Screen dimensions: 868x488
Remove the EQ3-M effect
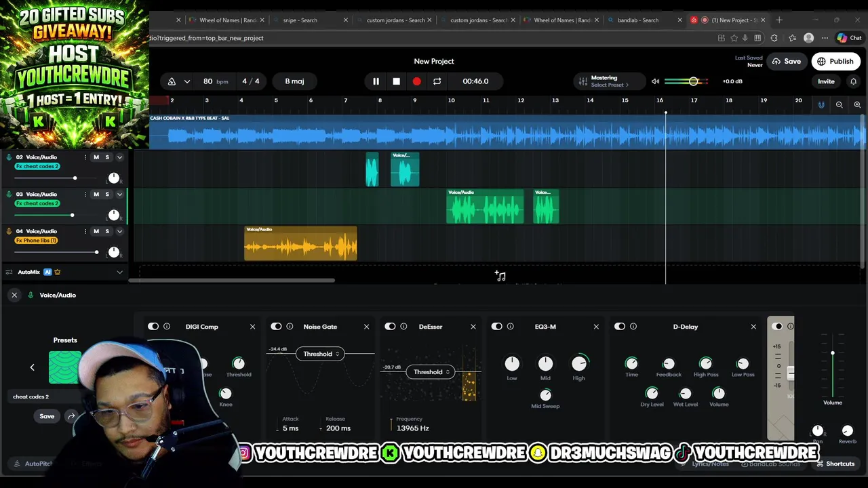click(x=596, y=327)
